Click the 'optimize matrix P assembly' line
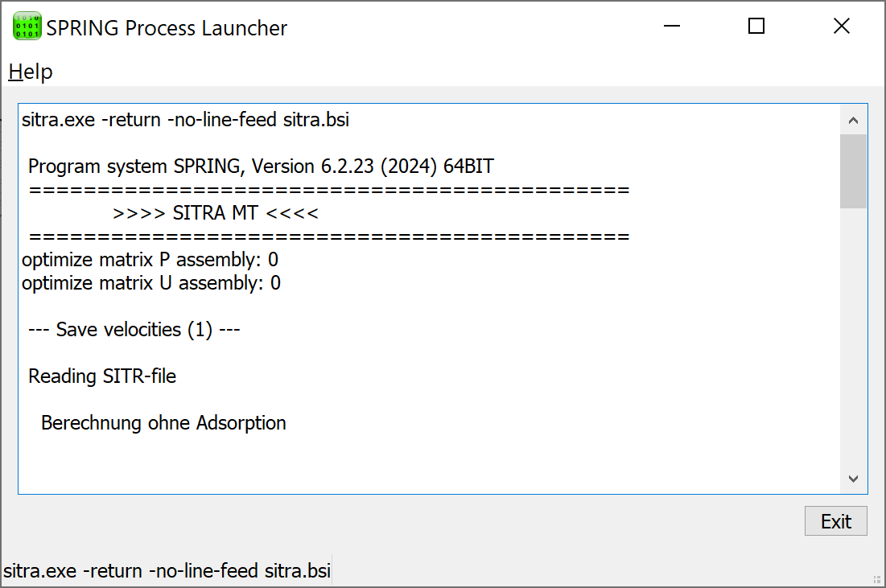The image size is (886, 588). tap(150, 260)
